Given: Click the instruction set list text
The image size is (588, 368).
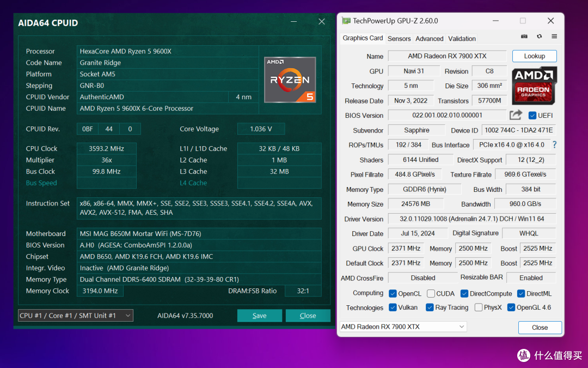Looking at the screenshot, I should [196, 208].
